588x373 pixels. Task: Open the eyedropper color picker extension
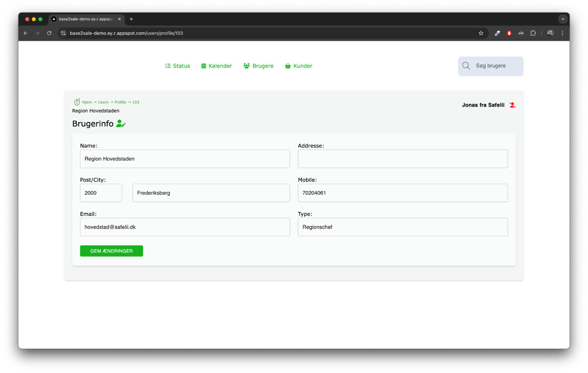tap(497, 33)
